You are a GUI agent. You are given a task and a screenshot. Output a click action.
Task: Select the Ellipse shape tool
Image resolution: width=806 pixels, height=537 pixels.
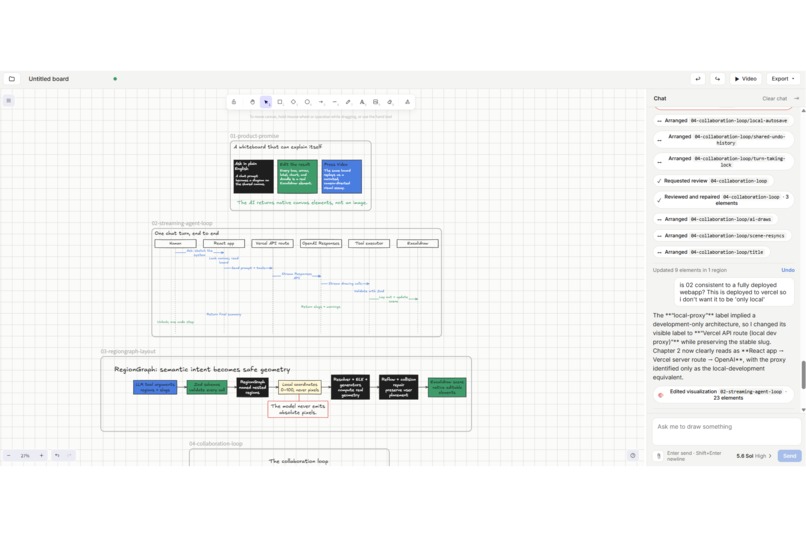[x=307, y=102]
